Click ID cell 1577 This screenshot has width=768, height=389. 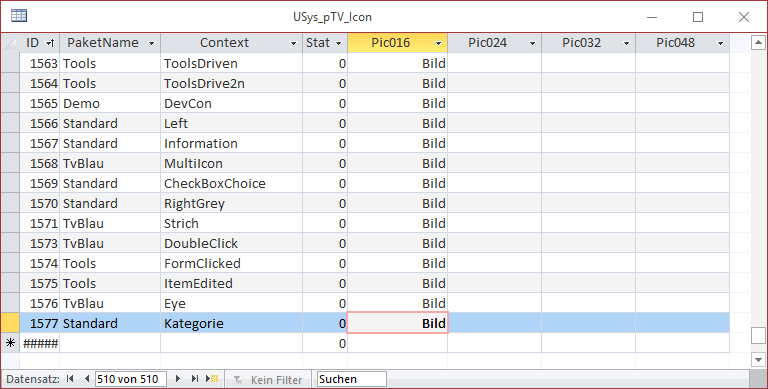pyautogui.click(x=40, y=323)
